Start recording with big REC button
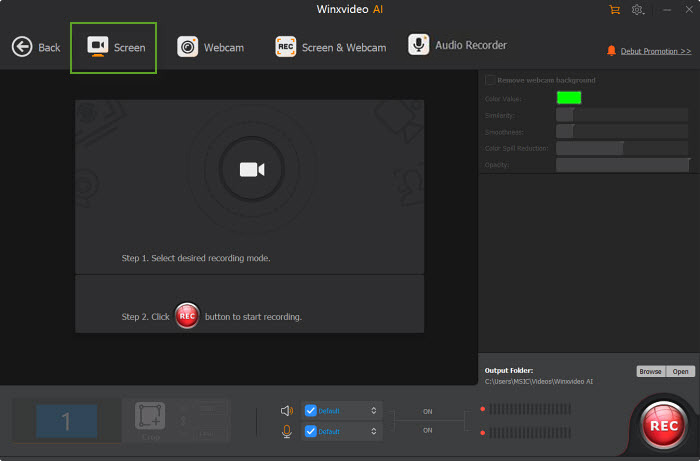This screenshot has width=700, height=461. [x=663, y=425]
